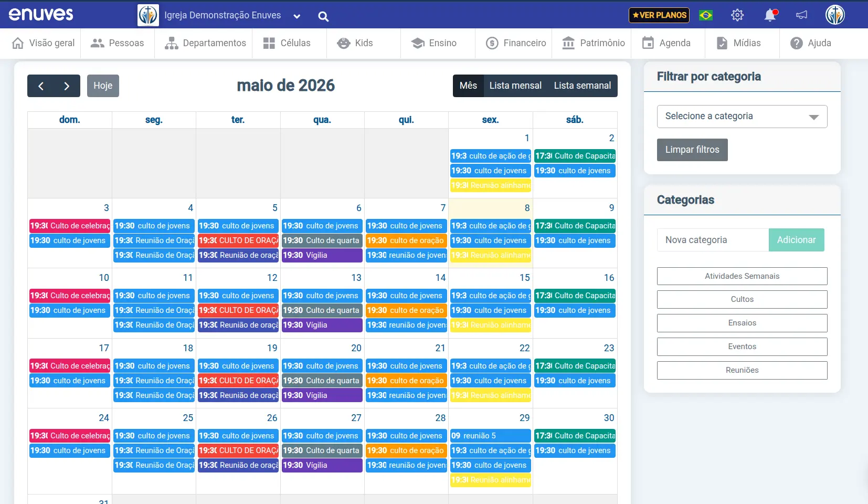Open the Kids menu
Screen dimensions: 868x504
355,43
